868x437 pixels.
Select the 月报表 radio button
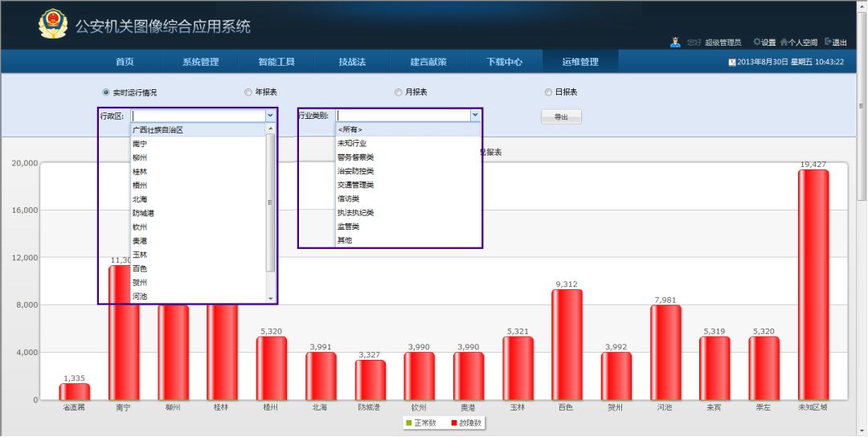pyautogui.click(x=398, y=92)
